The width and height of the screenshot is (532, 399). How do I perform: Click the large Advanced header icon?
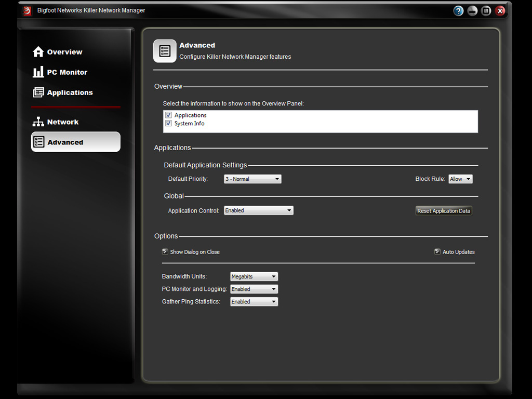tap(165, 51)
